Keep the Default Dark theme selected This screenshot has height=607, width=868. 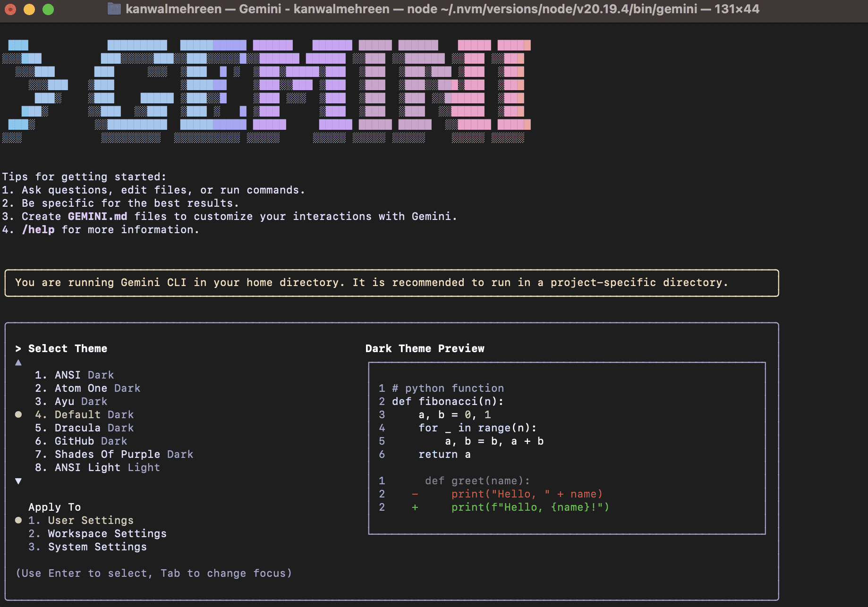pos(94,414)
